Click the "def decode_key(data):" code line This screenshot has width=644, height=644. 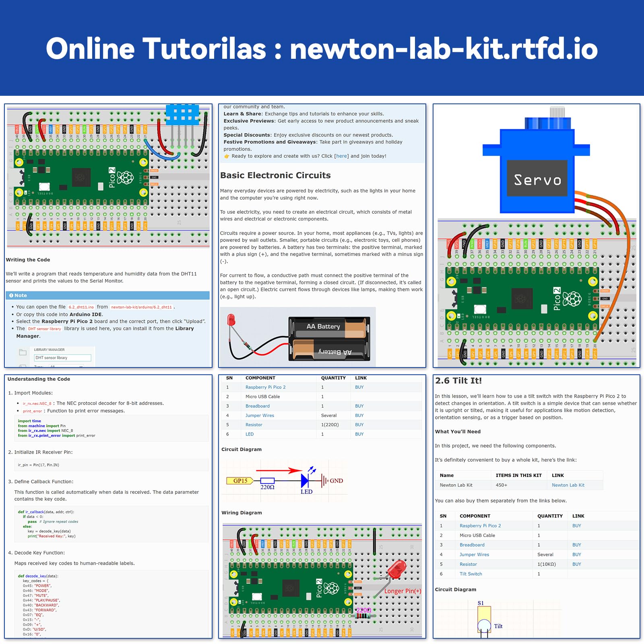pos(38,576)
